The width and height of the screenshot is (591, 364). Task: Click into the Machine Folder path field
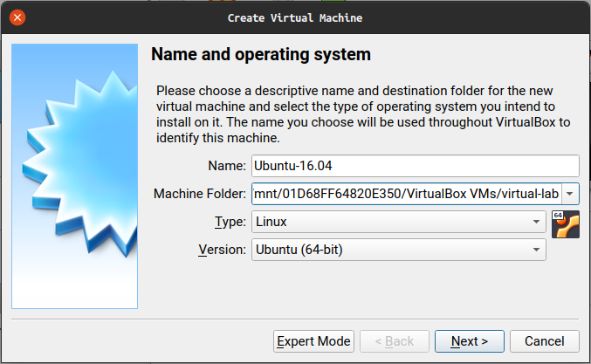[x=406, y=194]
